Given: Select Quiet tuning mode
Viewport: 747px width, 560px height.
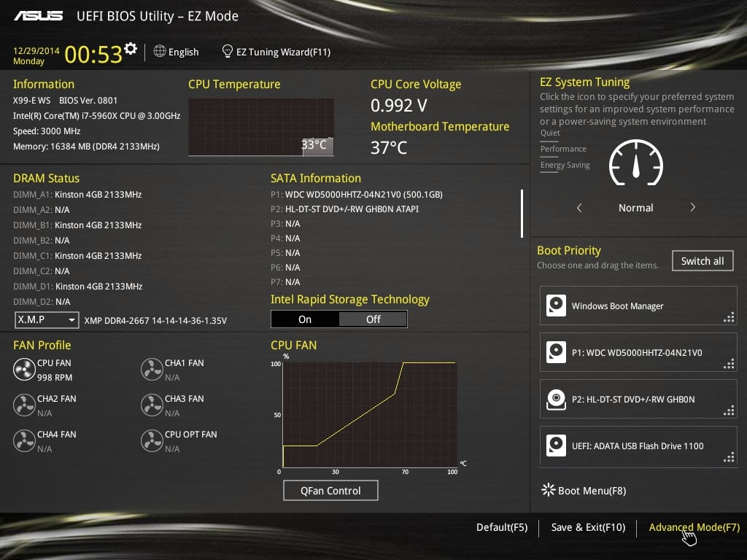Looking at the screenshot, I should click(x=550, y=133).
